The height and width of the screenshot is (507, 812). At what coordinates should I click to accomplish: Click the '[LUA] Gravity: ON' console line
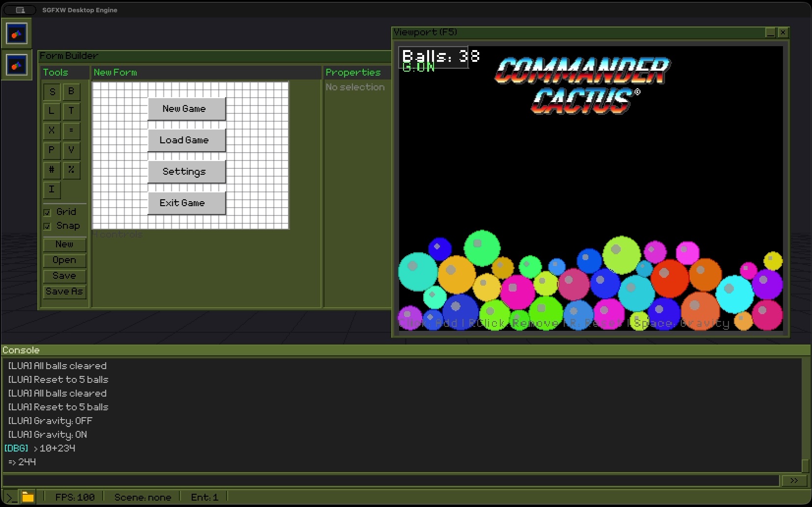coord(48,434)
